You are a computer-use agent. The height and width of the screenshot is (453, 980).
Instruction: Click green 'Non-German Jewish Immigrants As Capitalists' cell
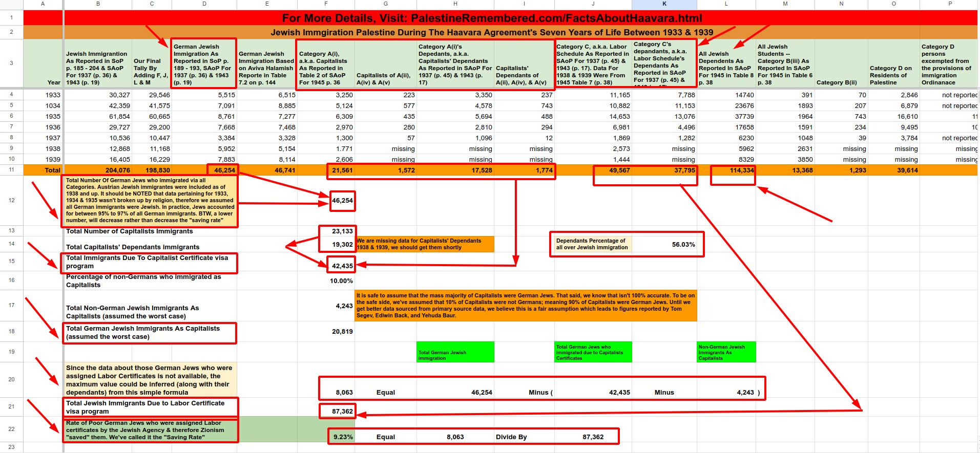pyautogui.click(x=726, y=352)
